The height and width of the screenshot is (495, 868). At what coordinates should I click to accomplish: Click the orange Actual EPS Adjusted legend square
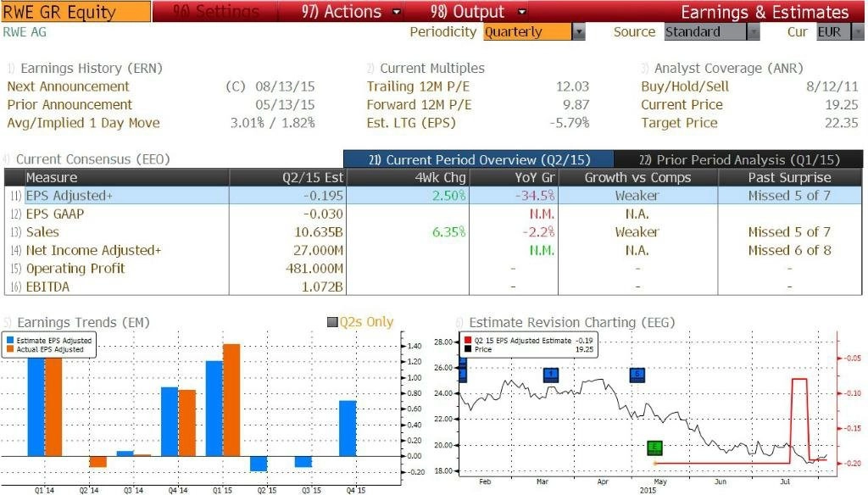tap(10, 349)
